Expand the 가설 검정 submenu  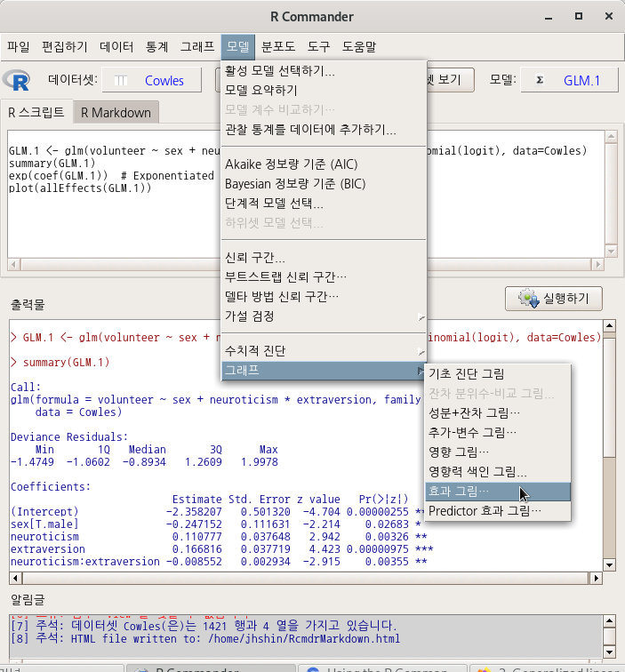324,316
